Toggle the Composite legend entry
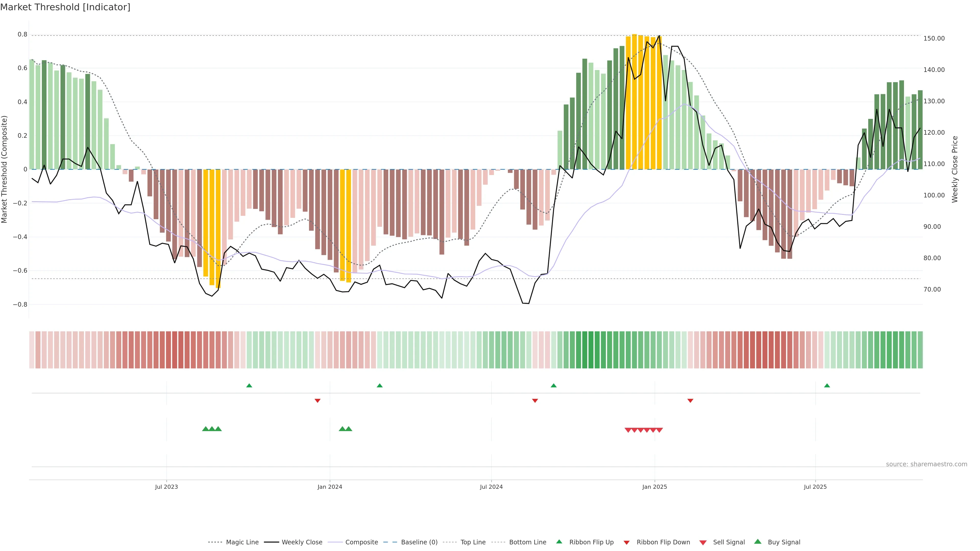This screenshot has height=551, width=980. (361, 542)
